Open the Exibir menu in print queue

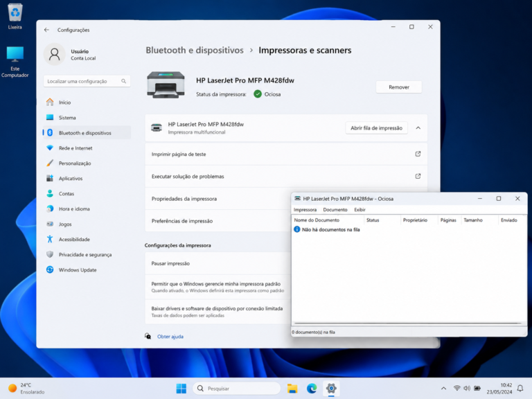360,210
